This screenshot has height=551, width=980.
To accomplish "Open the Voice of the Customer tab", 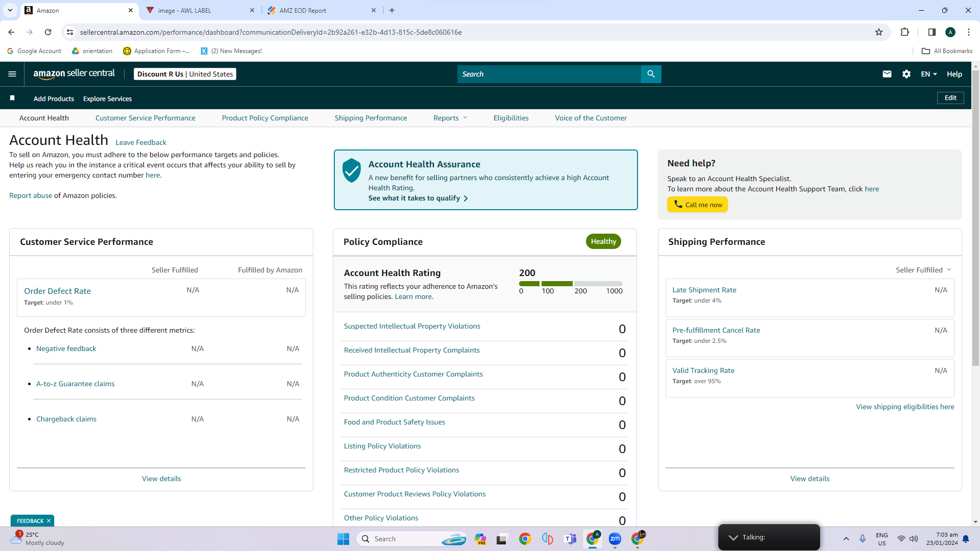I will [x=591, y=118].
